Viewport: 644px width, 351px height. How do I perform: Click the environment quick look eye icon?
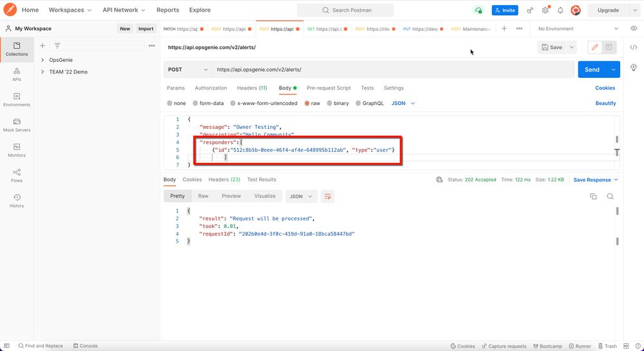pos(634,29)
